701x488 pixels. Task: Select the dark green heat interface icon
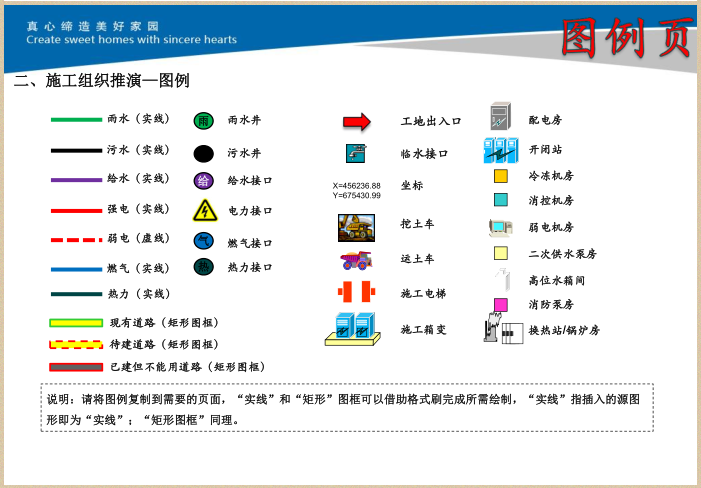point(203,267)
